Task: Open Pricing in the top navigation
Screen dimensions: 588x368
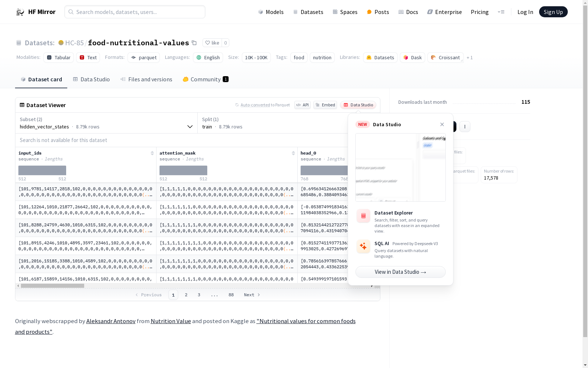Action: [480, 12]
